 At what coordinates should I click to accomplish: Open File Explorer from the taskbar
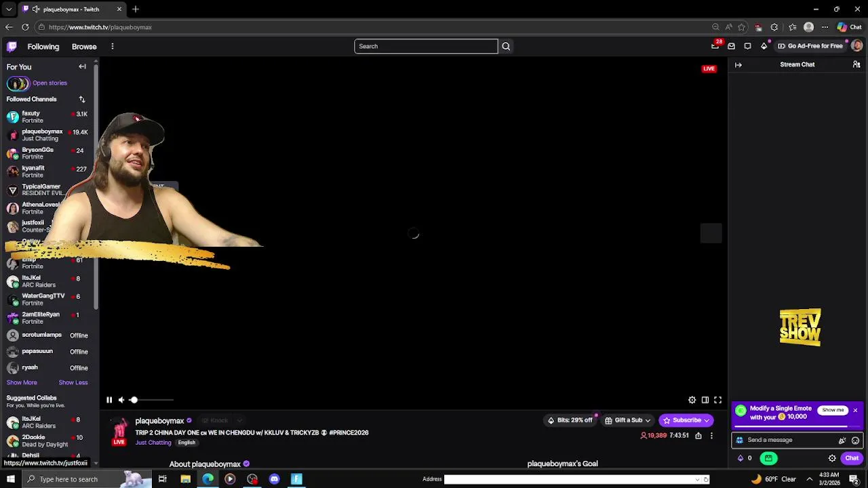(x=185, y=479)
